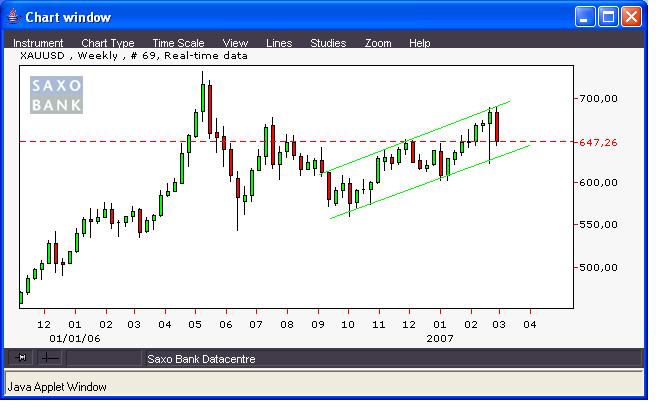The height and width of the screenshot is (410, 658).
Task: Open the Instrument menu
Action: pyautogui.click(x=38, y=43)
